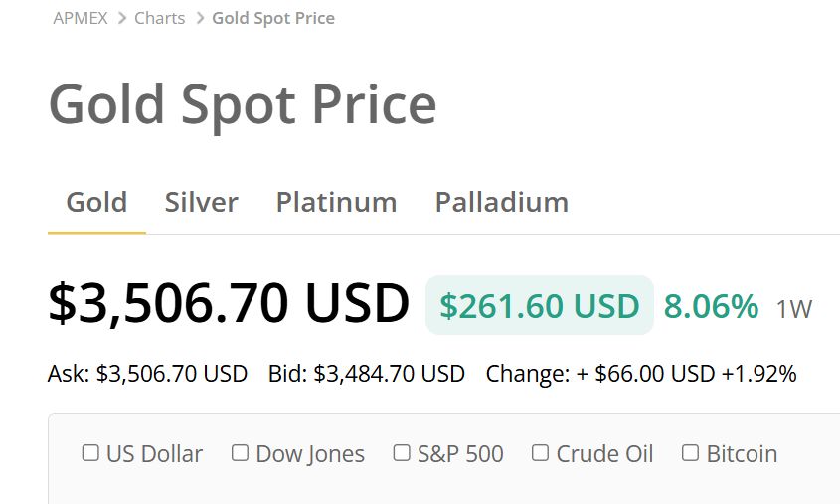The height and width of the screenshot is (504, 840).
Task: Click the APMEX breadcrumb link
Action: click(x=80, y=18)
